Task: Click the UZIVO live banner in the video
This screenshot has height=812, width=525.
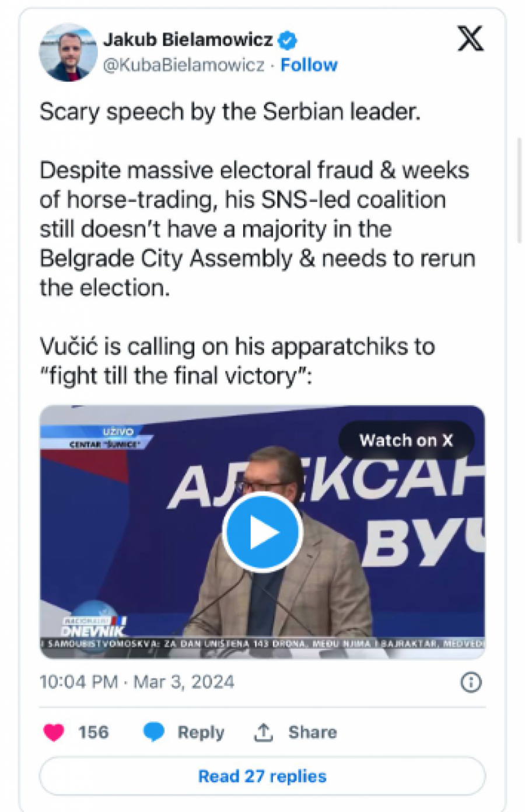Action: click(x=116, y=434)
